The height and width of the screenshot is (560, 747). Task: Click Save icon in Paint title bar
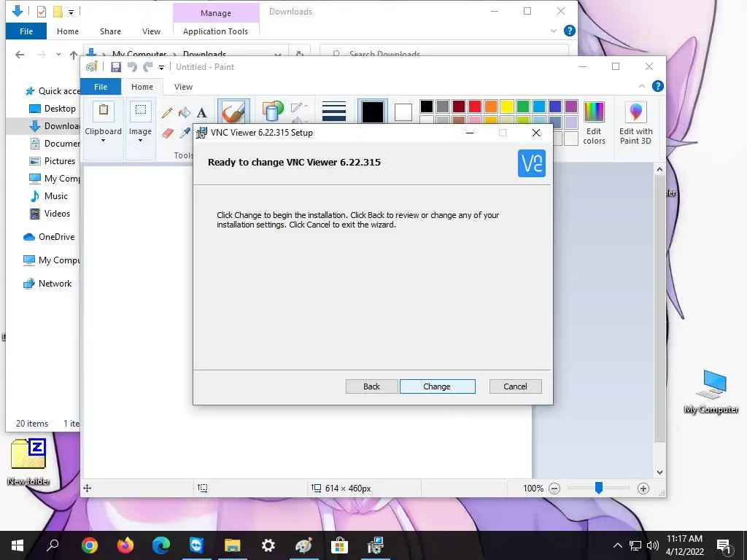coord(116,67)
